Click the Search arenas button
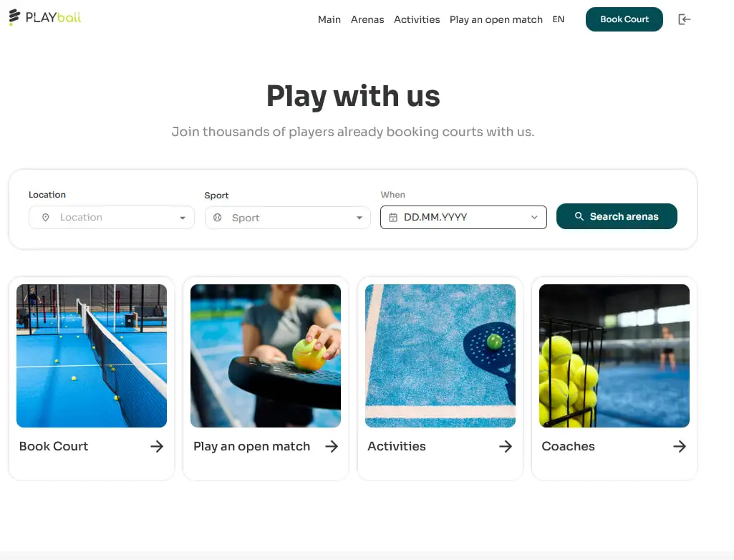The width and height of the screenshot is (734, 560). pyautogui.click(x=617, y=216)
